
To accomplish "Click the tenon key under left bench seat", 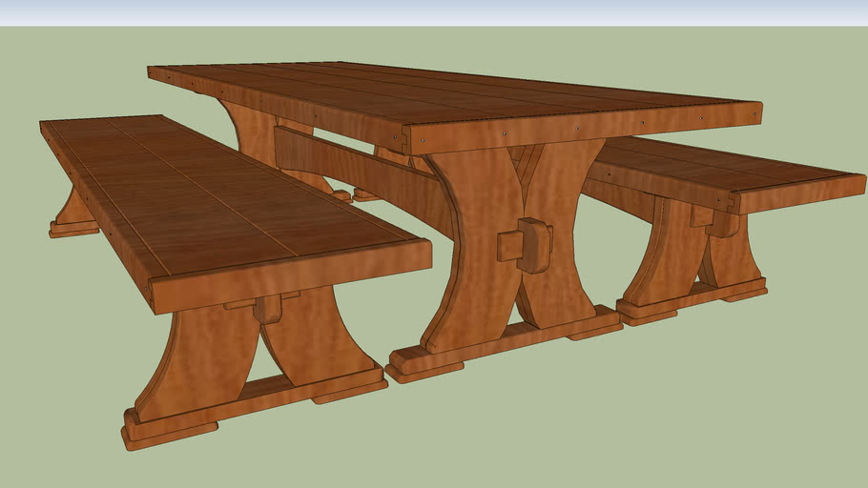I will pos(267,309).
